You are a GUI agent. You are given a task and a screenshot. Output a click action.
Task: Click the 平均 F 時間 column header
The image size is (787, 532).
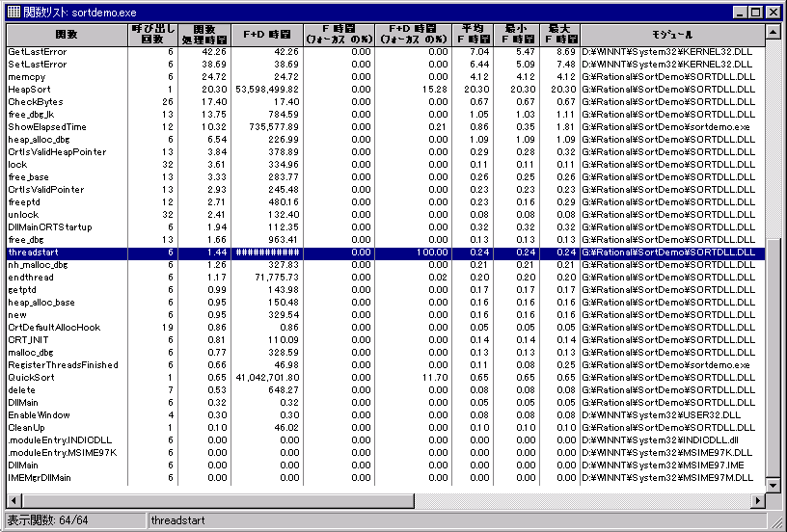tap(474, 35)
